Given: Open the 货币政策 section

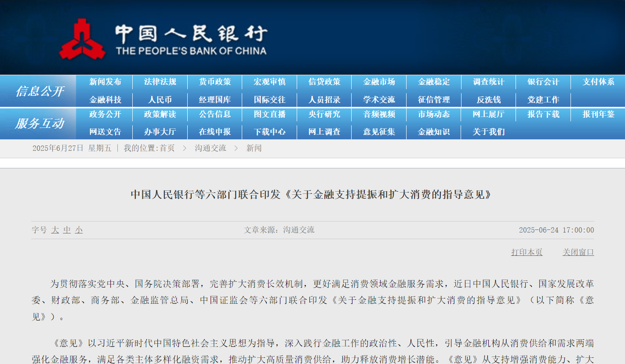Looking at the screenshot, I should 214,82.
